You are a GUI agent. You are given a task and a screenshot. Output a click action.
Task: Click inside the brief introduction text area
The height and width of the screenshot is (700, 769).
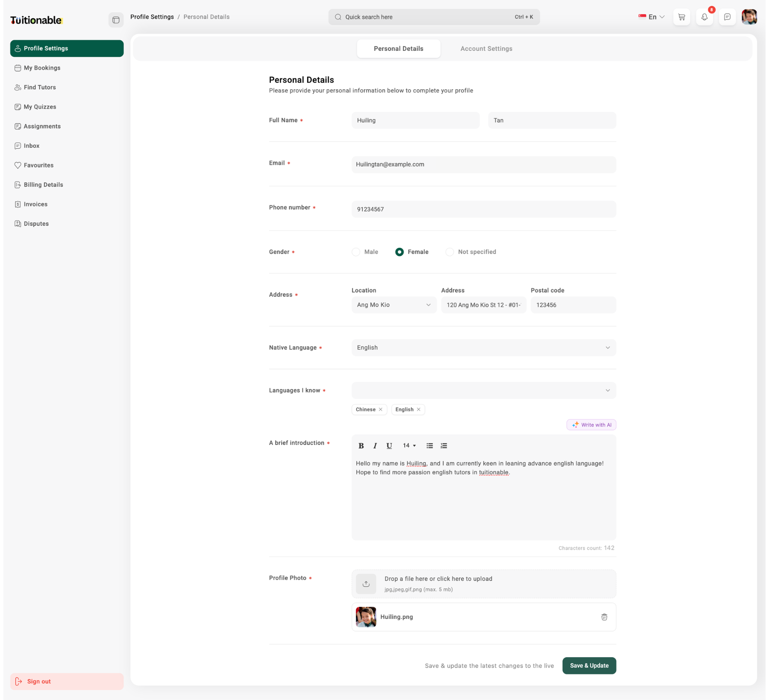[x=484, y=498]
